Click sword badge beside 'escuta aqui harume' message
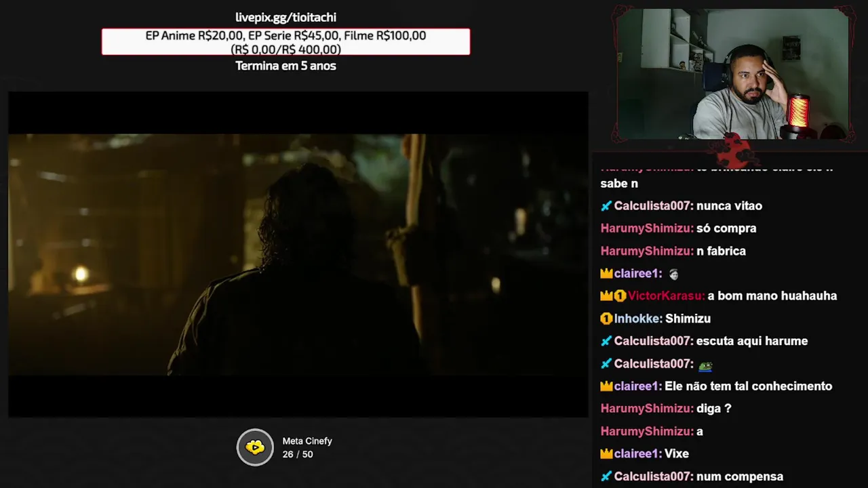The image size is (868, 488). coord(606,342)
